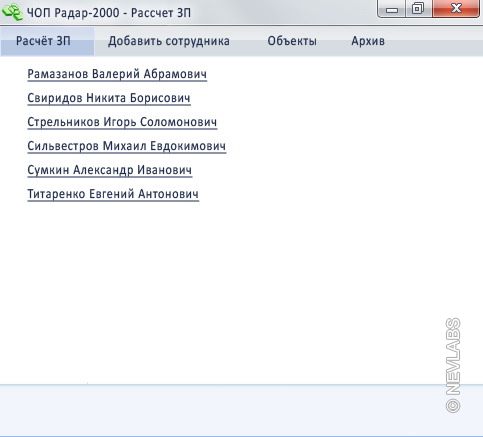Select employee Рамазанов Валерий Абрамович
Image resolution: width=483 pixels, height=437 pixels.
tap(117, 74)
